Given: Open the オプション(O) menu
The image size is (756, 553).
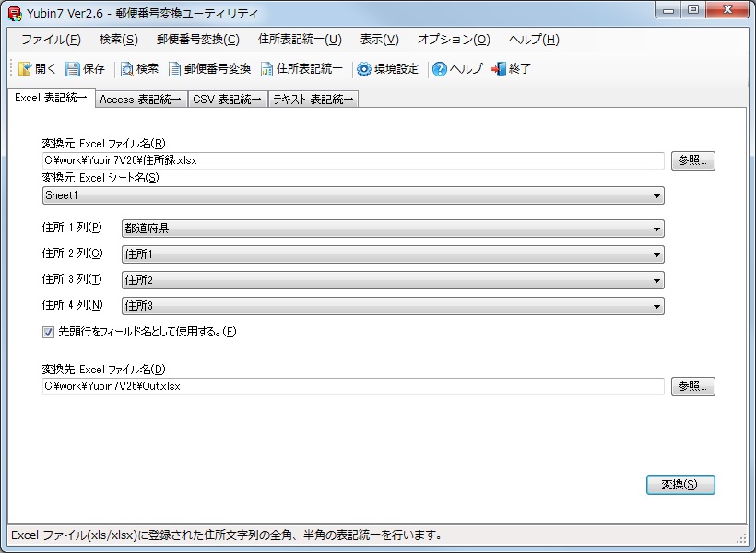Looking at the screenshot, I should pyautogui.click(x=454, y=40).
